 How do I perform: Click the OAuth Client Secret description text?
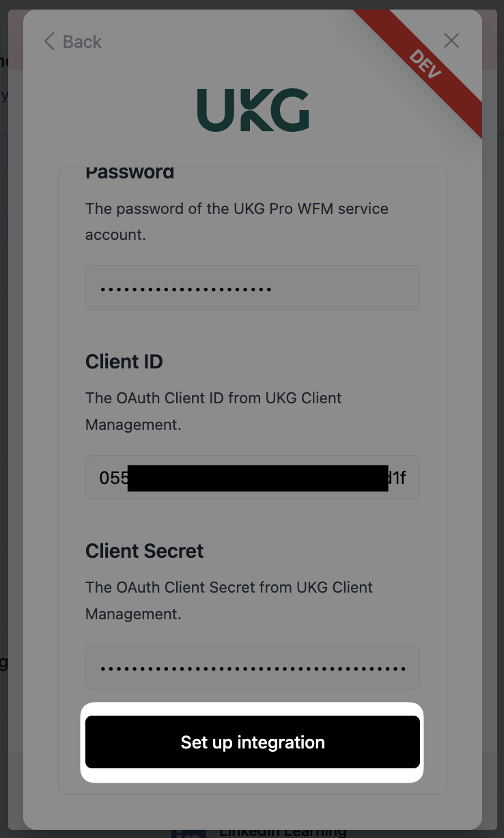click(229, 600)
